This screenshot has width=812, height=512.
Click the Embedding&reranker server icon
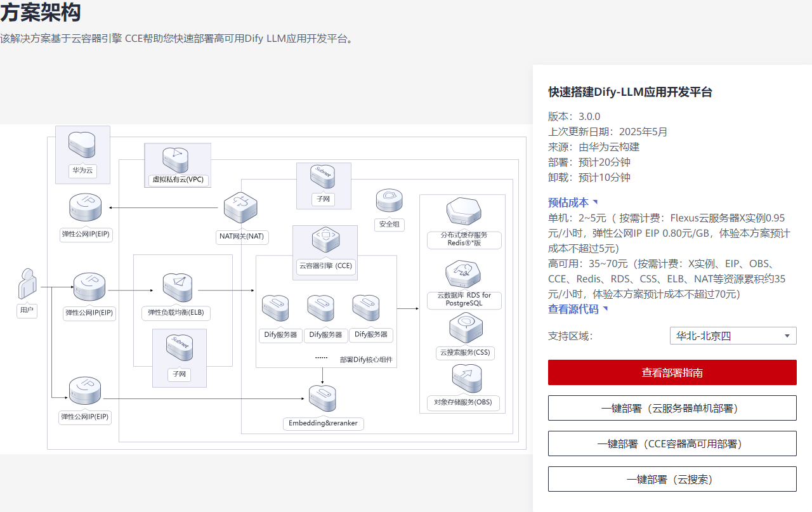[322, 398]
